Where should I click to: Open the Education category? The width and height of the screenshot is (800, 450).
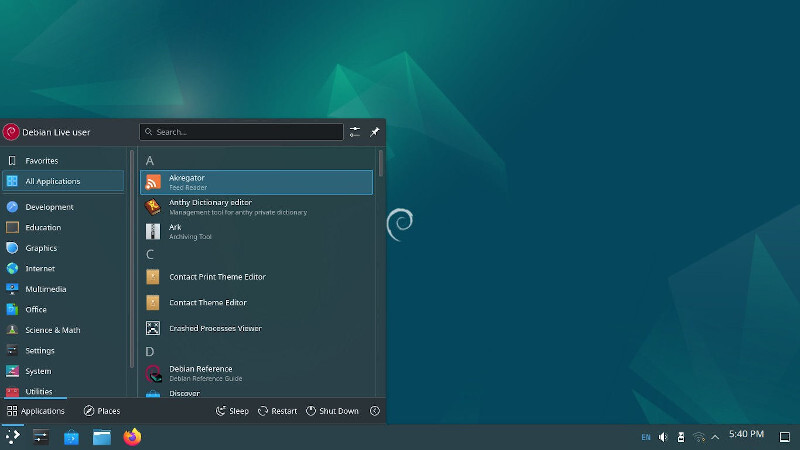63,227
